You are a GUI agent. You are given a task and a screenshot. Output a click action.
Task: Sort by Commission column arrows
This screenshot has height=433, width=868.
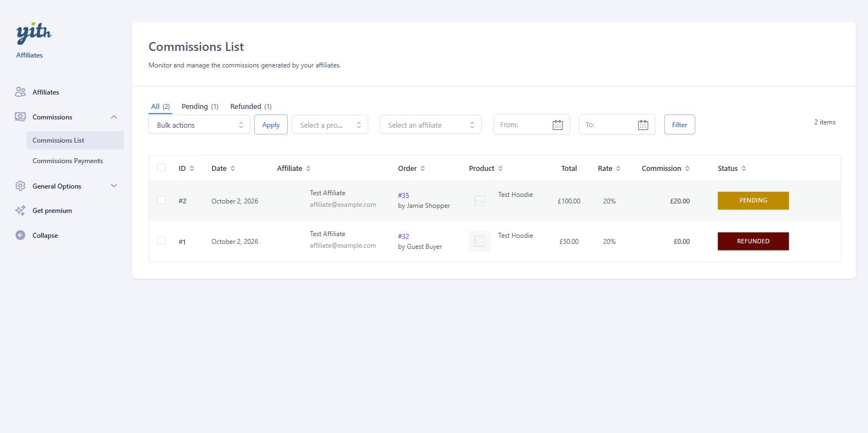click(688, 168)
